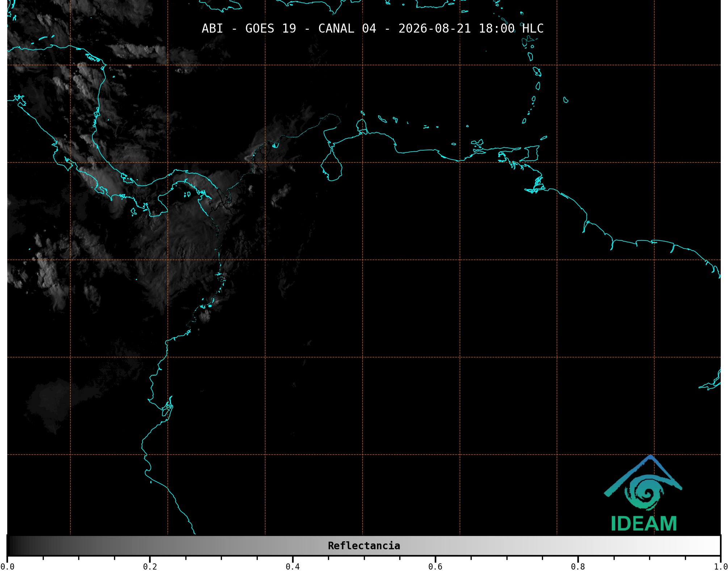Click the 0.2 colorbar tick label

point(150,567)
